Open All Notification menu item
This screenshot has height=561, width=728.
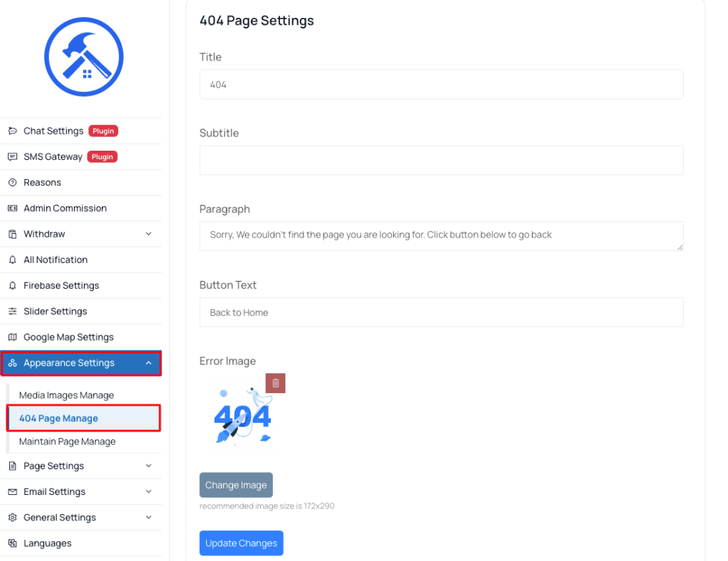[81, 260]
